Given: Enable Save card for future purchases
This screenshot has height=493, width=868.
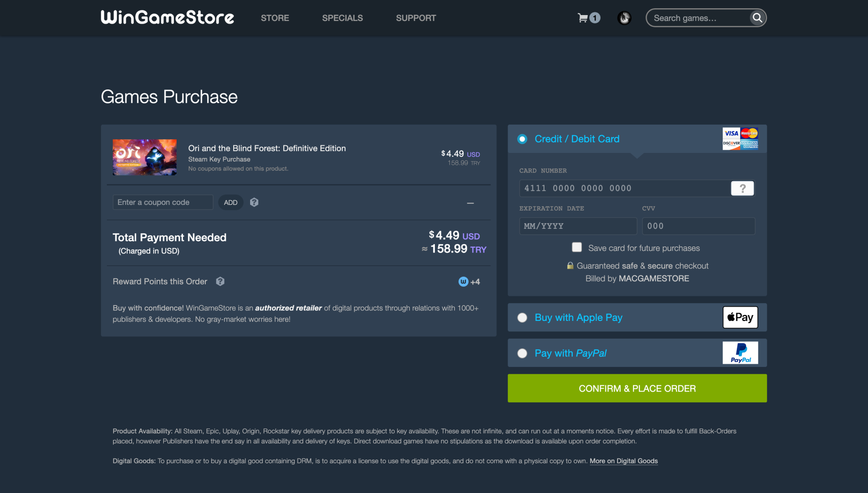Looking at the screenshot, I should 577,247.
